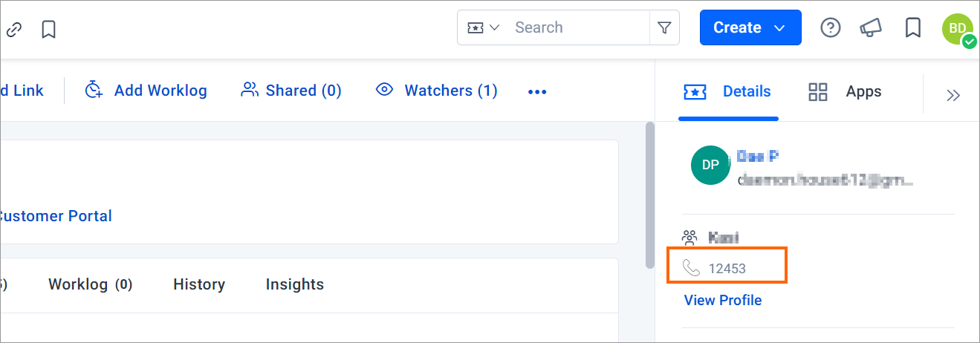
Task: Open the History tab
Action: (199, 284)
